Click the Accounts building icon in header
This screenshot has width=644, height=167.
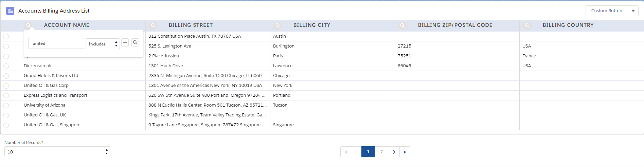click(x=10, y=11)
